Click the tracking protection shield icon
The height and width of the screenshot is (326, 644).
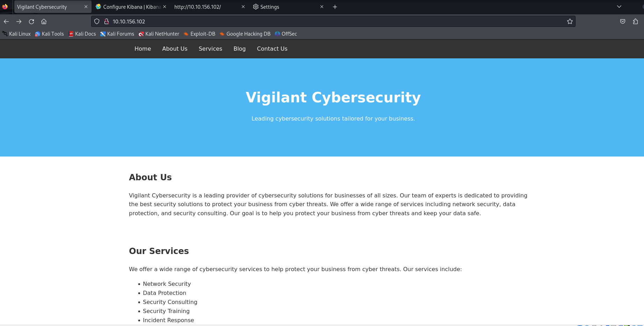[x=97, y=22]
